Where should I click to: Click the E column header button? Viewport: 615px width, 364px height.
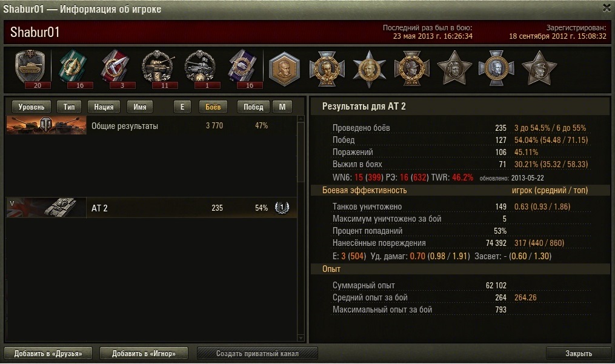point(182,107)
